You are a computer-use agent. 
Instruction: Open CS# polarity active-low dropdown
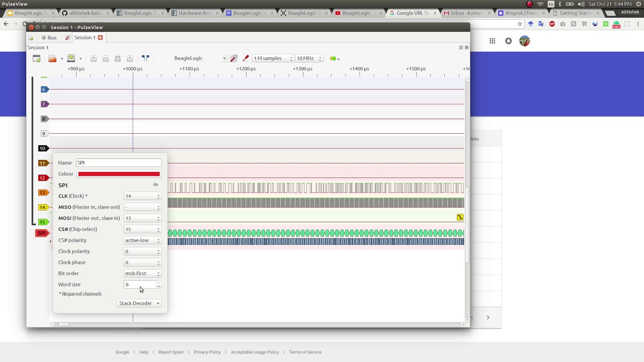(x=142, y=240)
